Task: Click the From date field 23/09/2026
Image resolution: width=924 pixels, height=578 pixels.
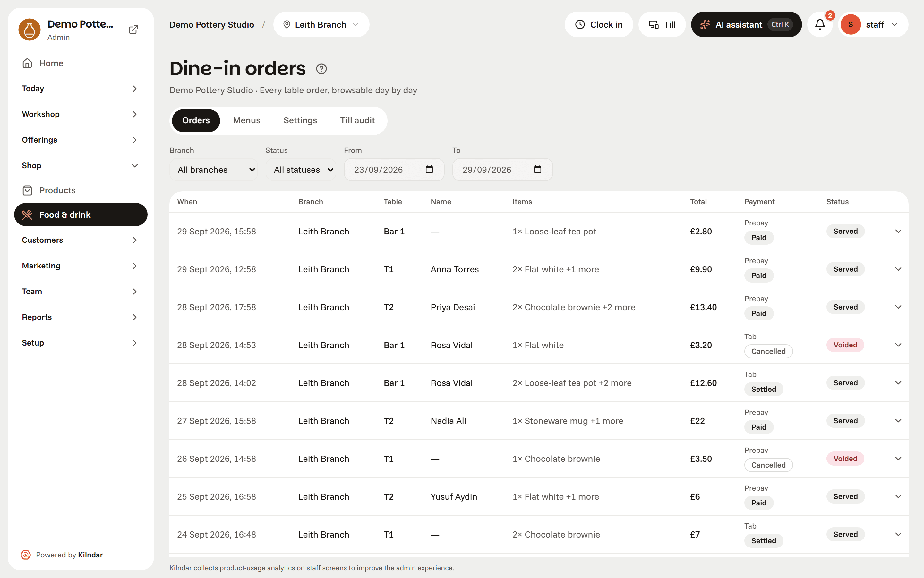Action: [x=394, y=170]
